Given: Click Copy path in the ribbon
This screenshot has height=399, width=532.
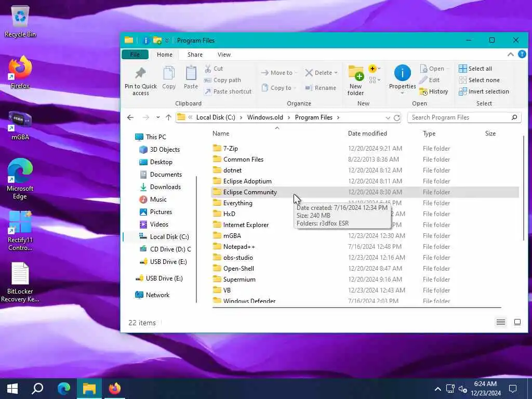Looking at the screenshot, I should (222, 80).
